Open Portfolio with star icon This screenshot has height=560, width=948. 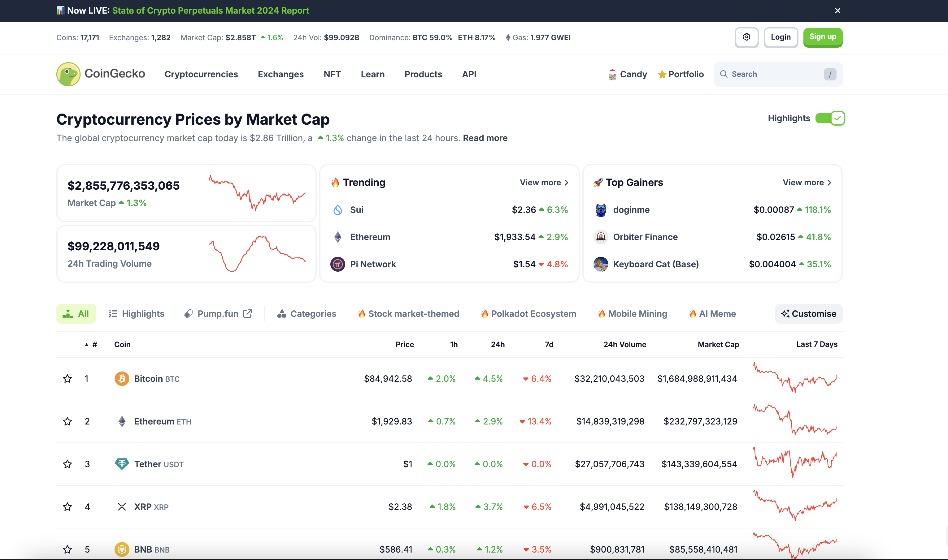(681, 74)
